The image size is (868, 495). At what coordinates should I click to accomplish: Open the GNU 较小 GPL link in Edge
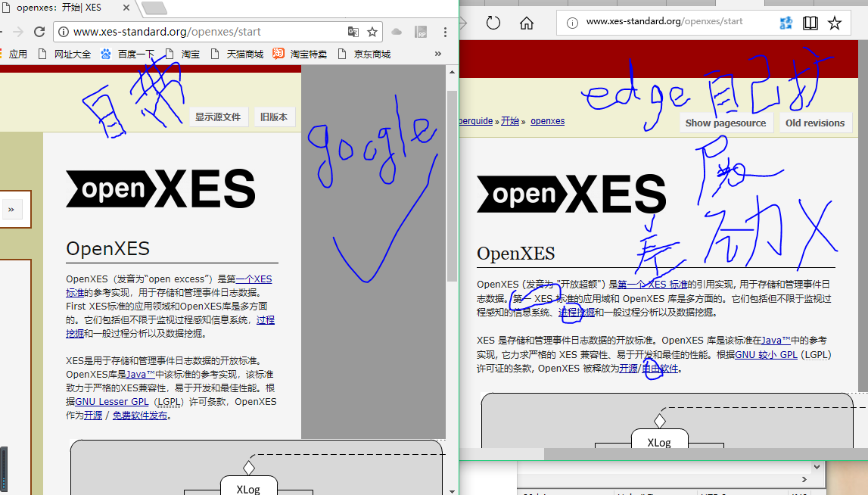[x=766, y=354]
